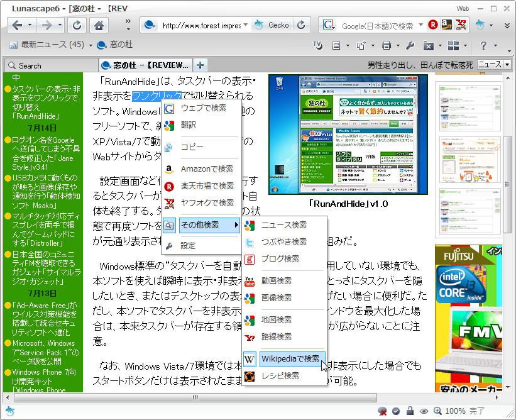Screen dimensions: 516x420
Task: Click the 楽天市場 Rakuten search icon
Action: tap(170, 187)
